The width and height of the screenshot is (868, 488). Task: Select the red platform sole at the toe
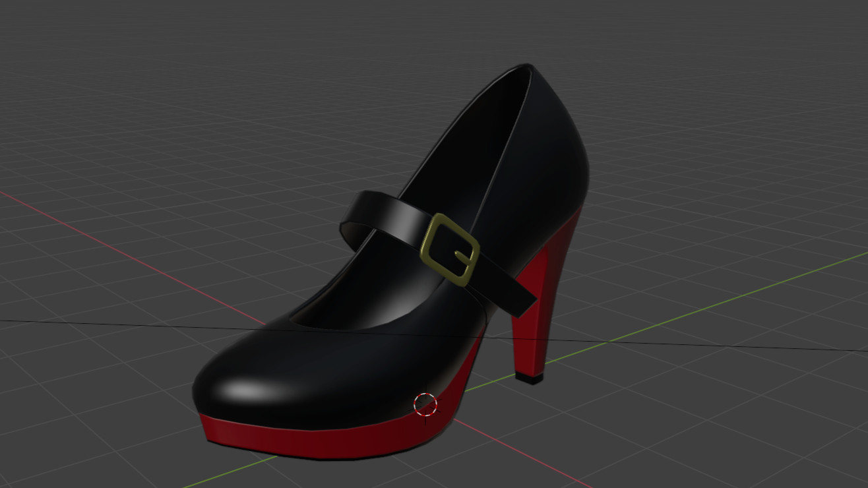[297, 442]
